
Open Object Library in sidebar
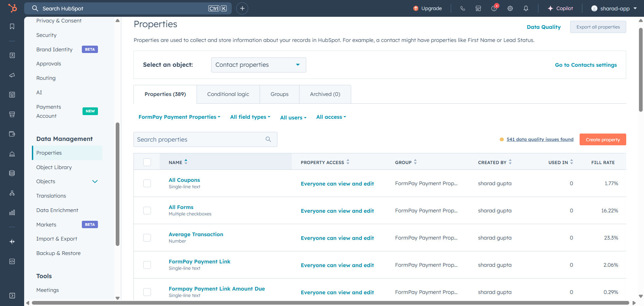tap(54, 167)
